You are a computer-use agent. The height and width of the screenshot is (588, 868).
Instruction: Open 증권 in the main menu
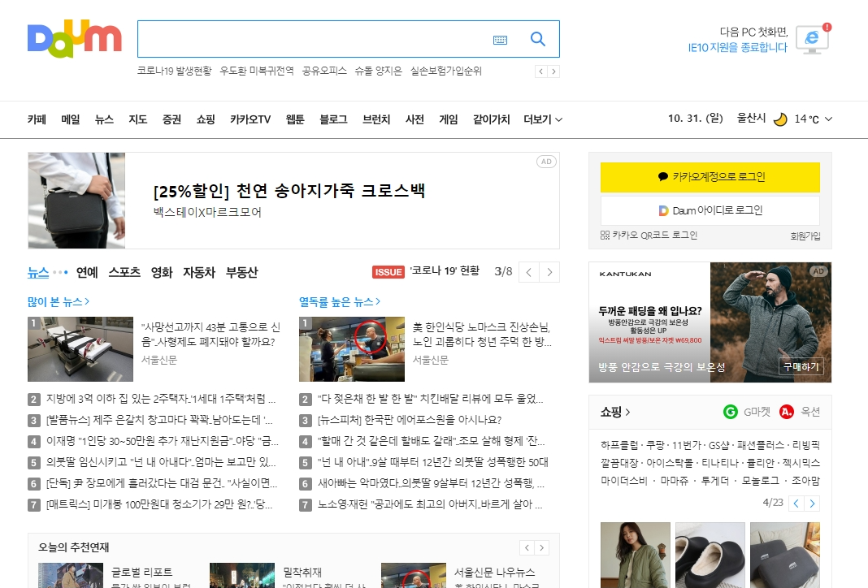pyautogui.click(x=171, y=119)
